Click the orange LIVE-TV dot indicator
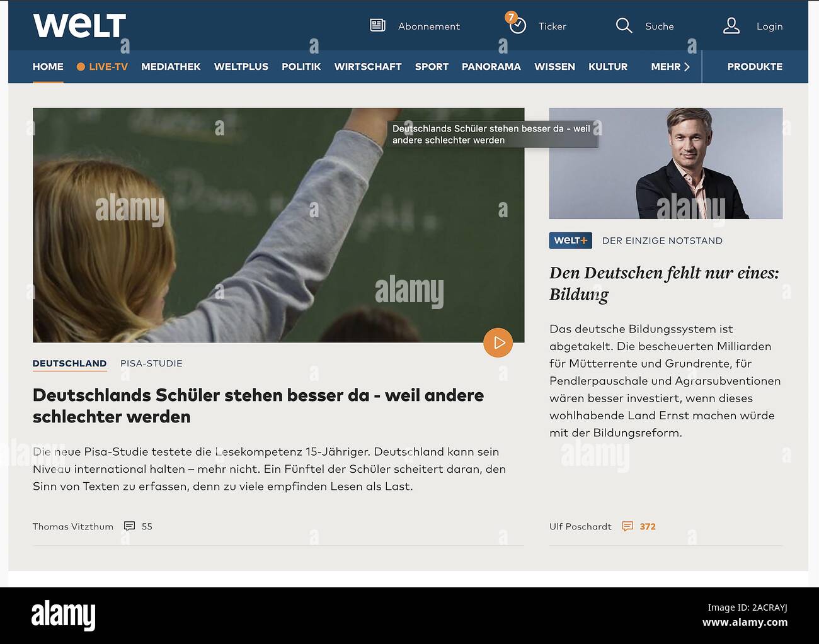 point(81,67)
